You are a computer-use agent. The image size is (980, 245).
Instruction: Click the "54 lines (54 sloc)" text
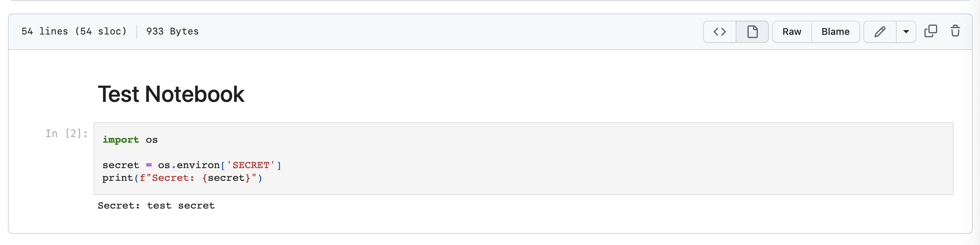[74, 31]
